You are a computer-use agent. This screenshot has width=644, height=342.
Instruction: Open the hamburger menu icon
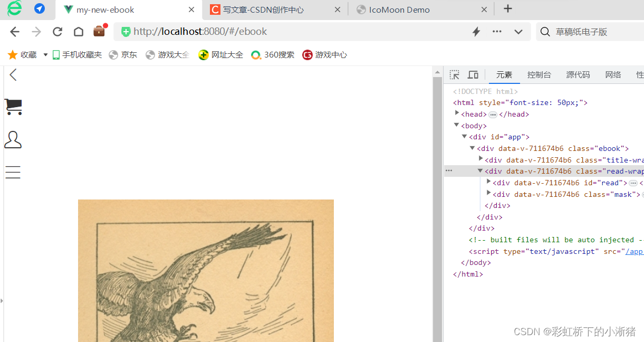13,172
